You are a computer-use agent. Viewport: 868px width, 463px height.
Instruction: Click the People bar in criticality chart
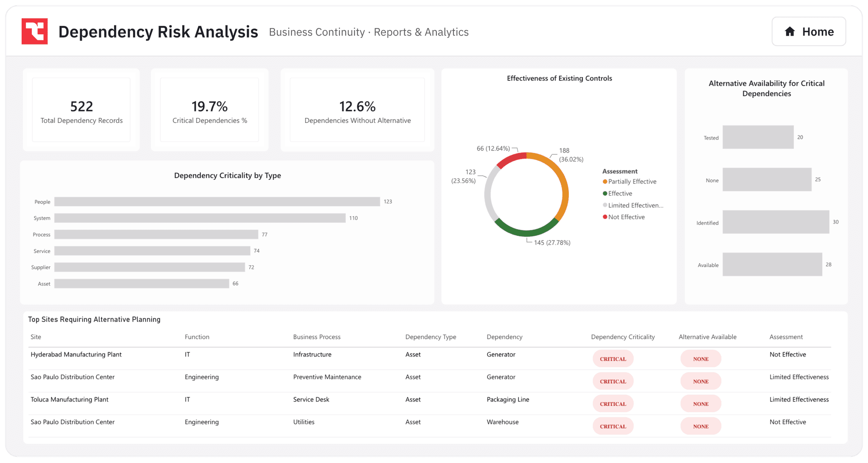[x=217, y=202]
